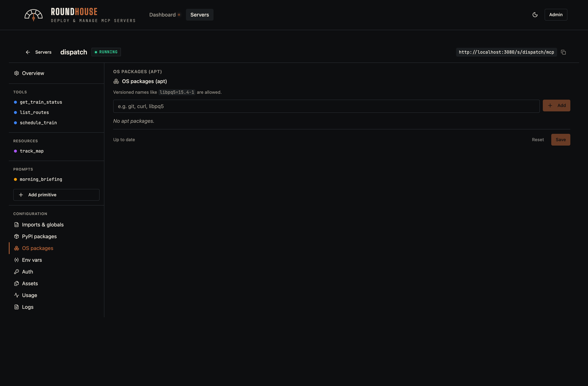Select OS packages in sidebar

click(x=56, y=248)
